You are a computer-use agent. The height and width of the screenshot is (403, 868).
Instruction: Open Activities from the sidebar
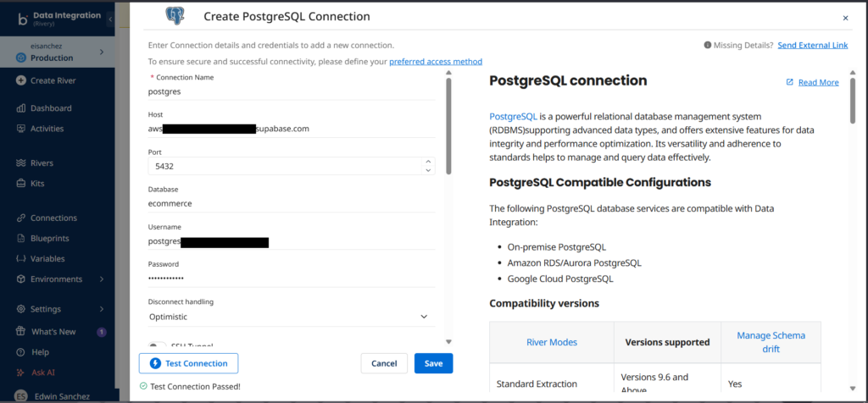point(47,129)
